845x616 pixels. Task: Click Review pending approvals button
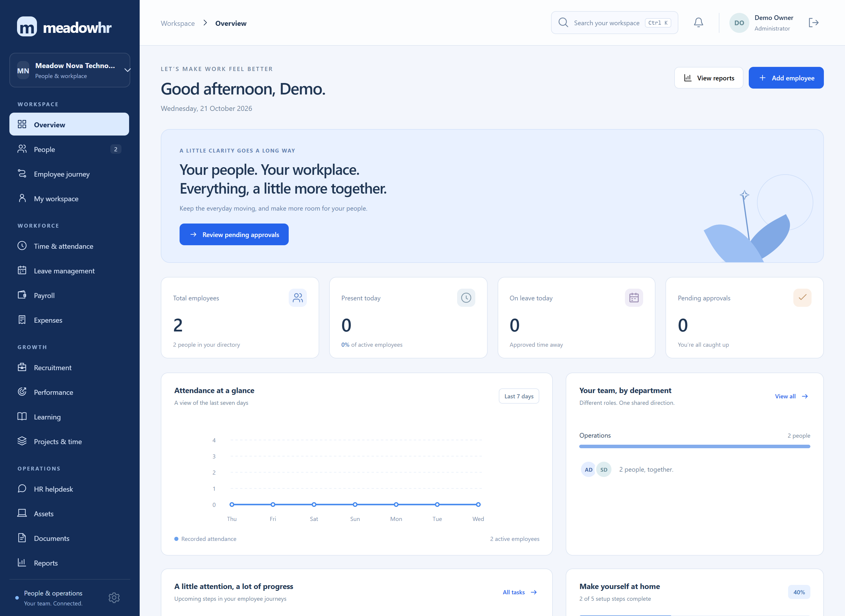point(234,234)
